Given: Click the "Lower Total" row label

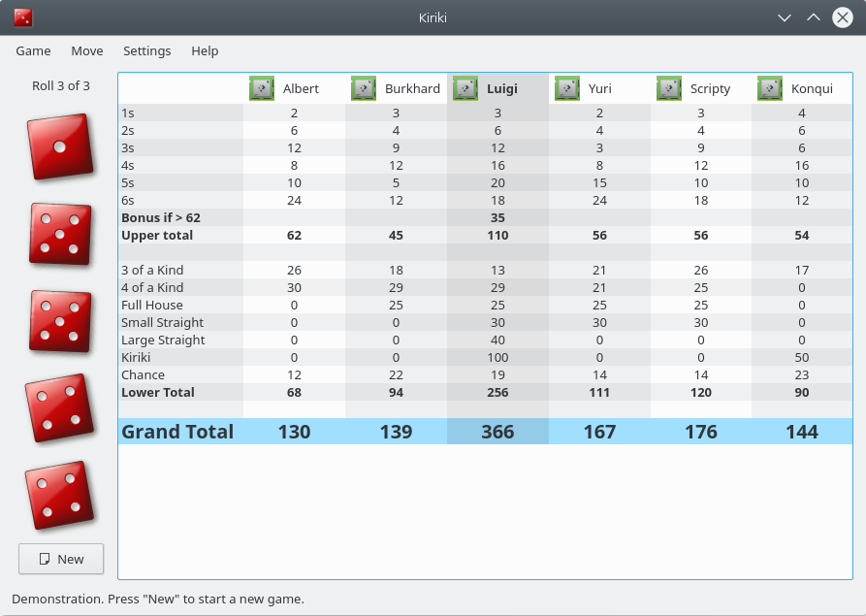Looking at the screenshot, I should (x=158, y=392).
